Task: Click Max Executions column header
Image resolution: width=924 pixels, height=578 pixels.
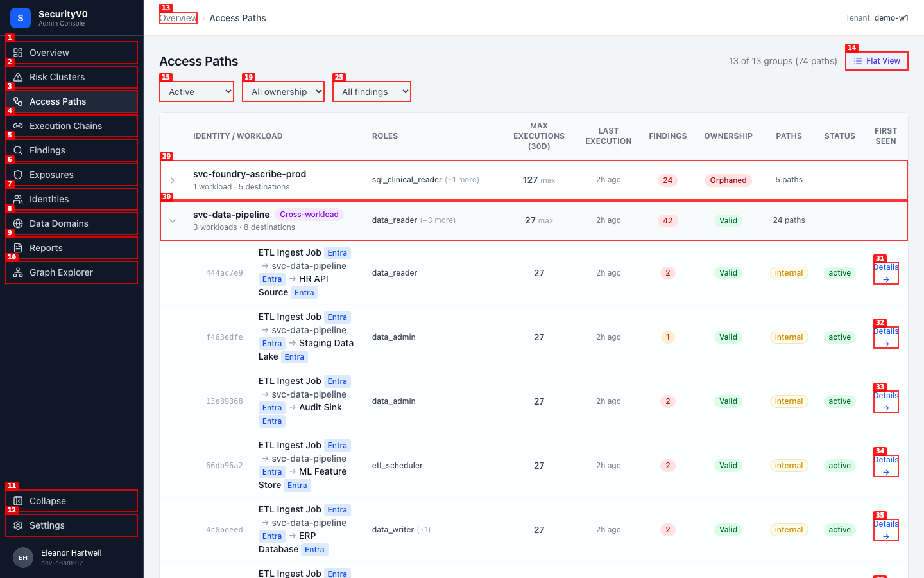Action: click(x=539, y=136)
